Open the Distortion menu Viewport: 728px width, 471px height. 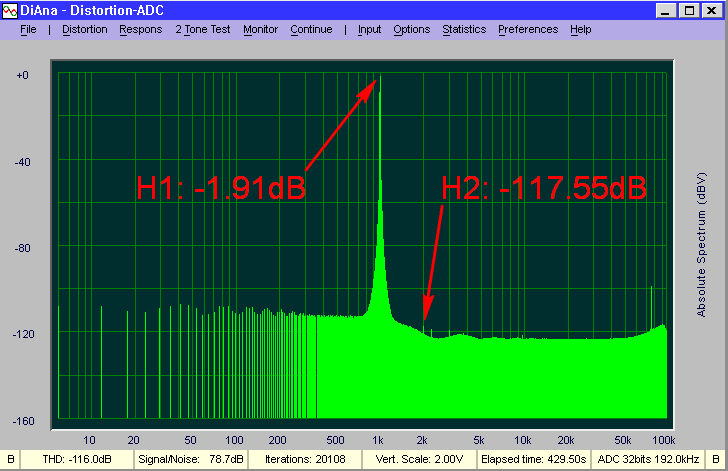(84, 29)
